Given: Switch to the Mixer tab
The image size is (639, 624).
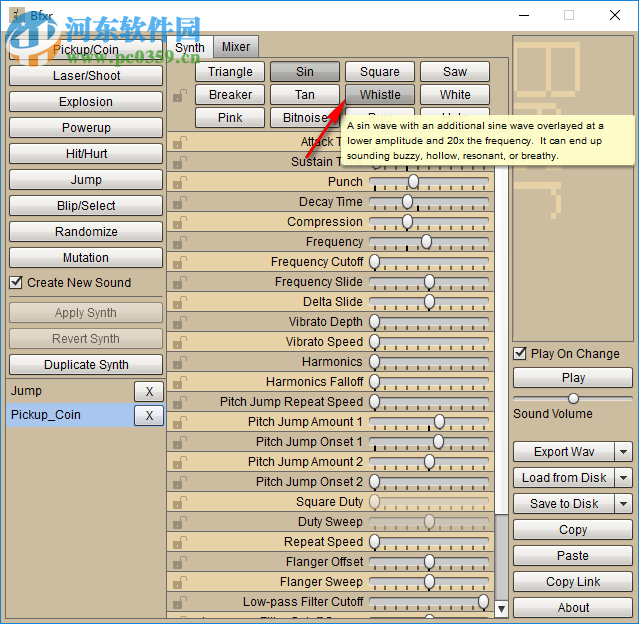Looking at the screenshot, I should 236,47.
